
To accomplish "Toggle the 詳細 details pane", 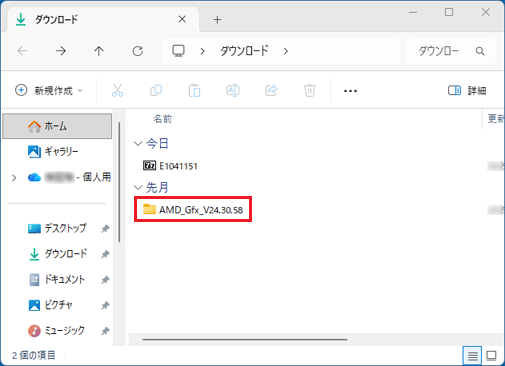I will click(x=467, y=90).
